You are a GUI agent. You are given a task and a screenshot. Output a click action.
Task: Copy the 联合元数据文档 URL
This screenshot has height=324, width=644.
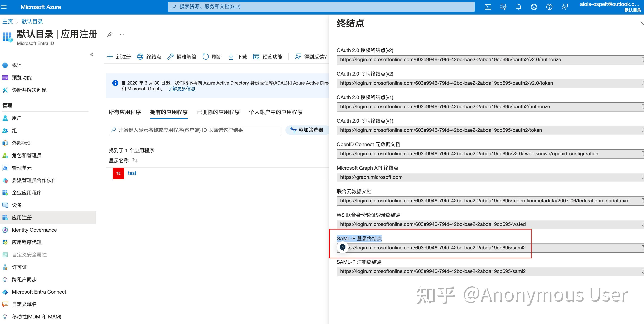click(642, 200)
